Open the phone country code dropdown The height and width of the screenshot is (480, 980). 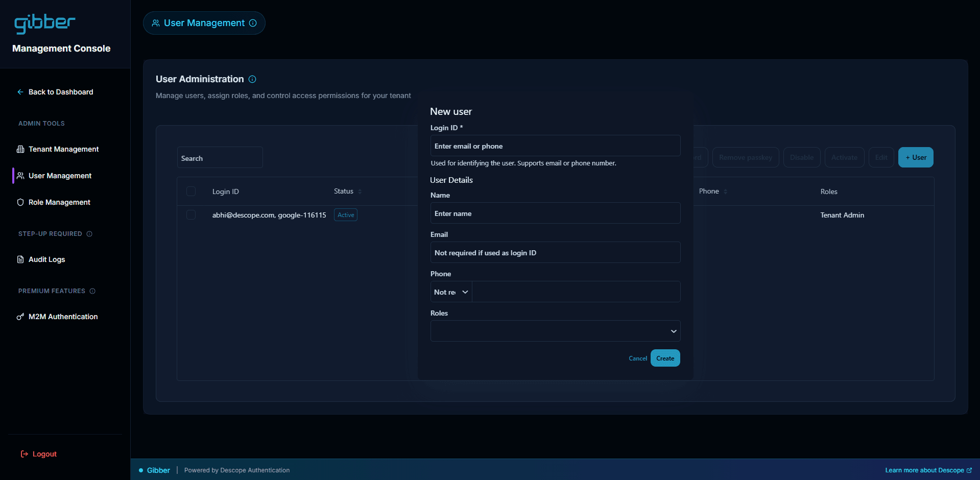coord(450,292)
